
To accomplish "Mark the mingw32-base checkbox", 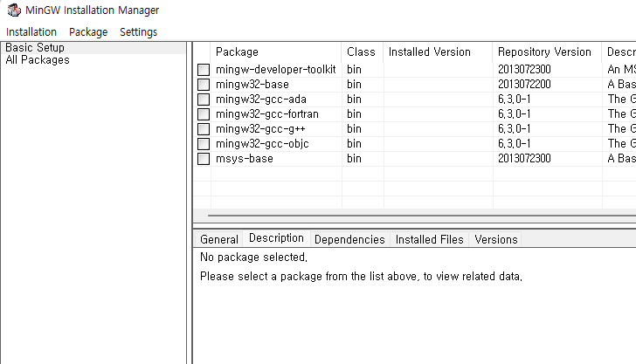I will (x=204, y=85).
